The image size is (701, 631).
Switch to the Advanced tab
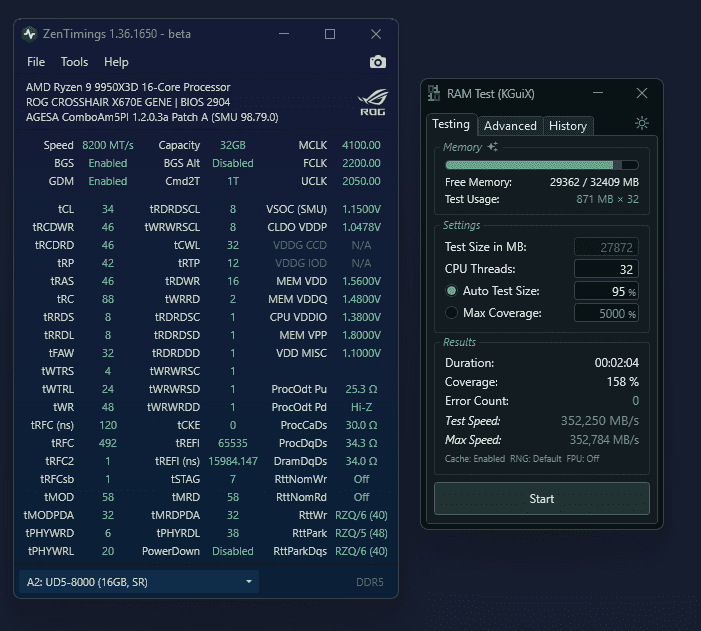coord(510,126)
